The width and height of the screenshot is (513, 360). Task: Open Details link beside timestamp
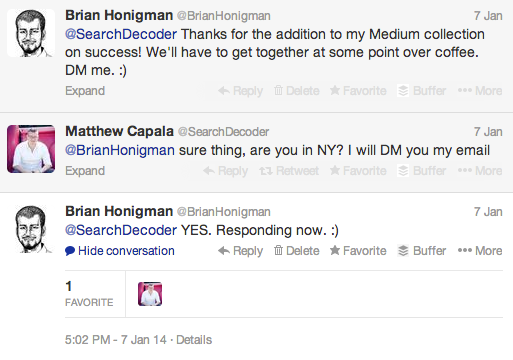pos(194,340)
